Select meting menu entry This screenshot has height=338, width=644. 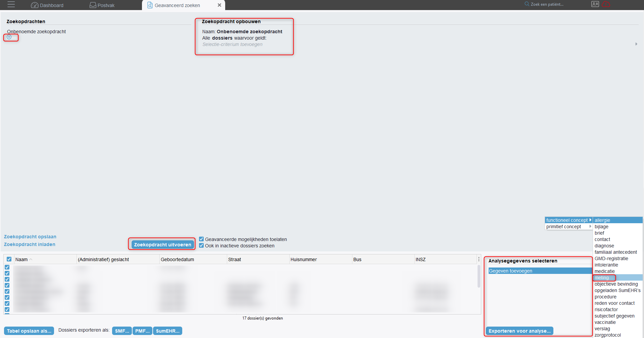(x=618, y=278)
